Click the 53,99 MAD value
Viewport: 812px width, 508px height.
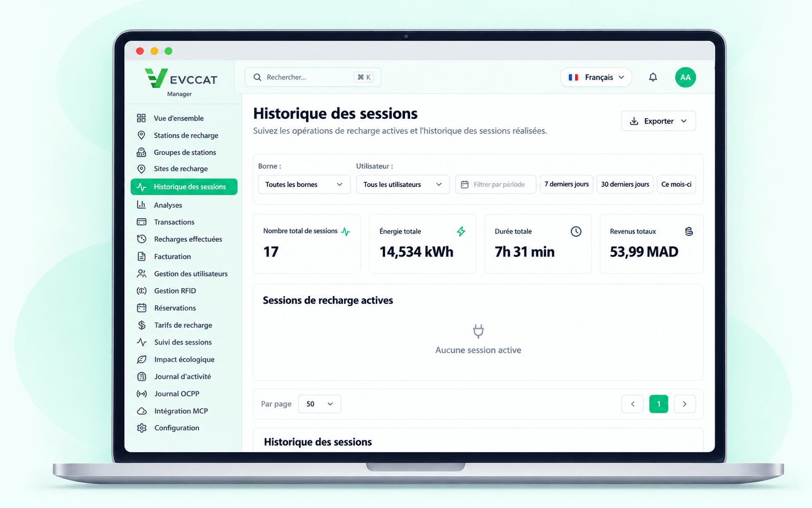coord(644,252)
